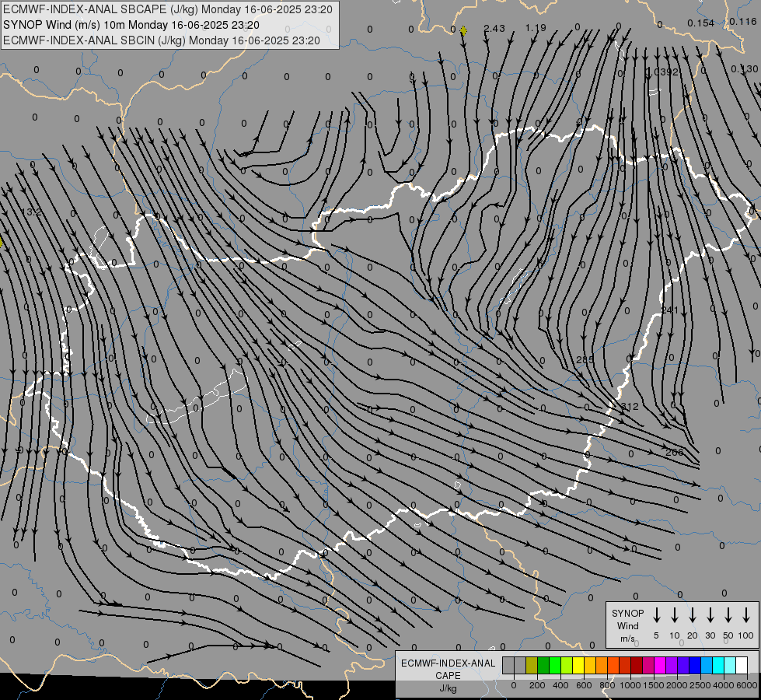The width and height of the screenshot is (761, 700).
Task: Pick the pure blue CAPE swatch before 2500
Action: 695,665
